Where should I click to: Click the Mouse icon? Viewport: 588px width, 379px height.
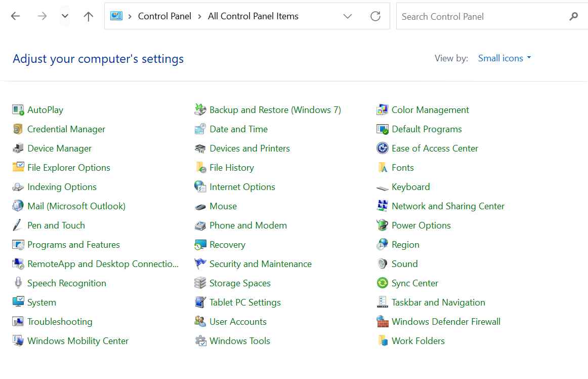(200, 206)
